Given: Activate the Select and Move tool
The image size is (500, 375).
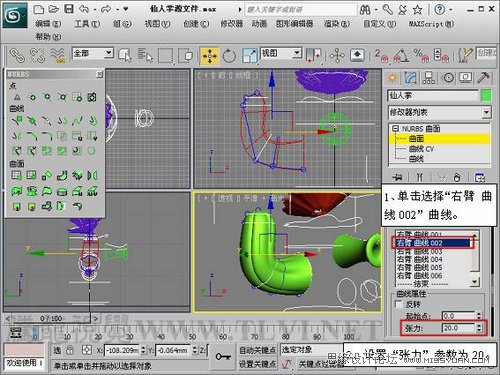Looking at the screenshot, I should (209, 56).
